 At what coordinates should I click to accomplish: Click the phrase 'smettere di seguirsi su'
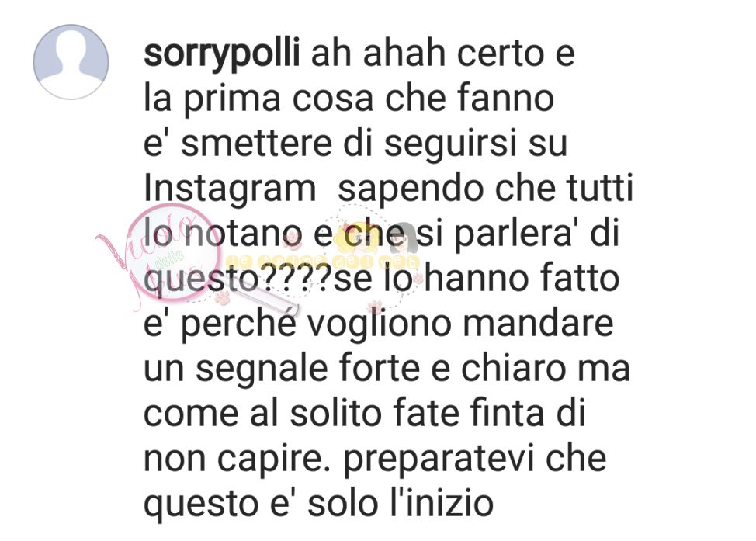click(374, 144)
